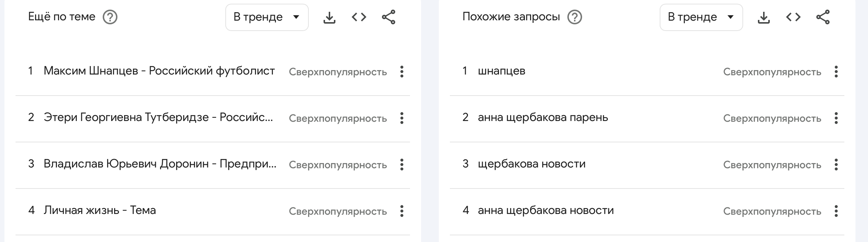Download the 'Ещё по теме' data as CSV

[x=329, y=17]
